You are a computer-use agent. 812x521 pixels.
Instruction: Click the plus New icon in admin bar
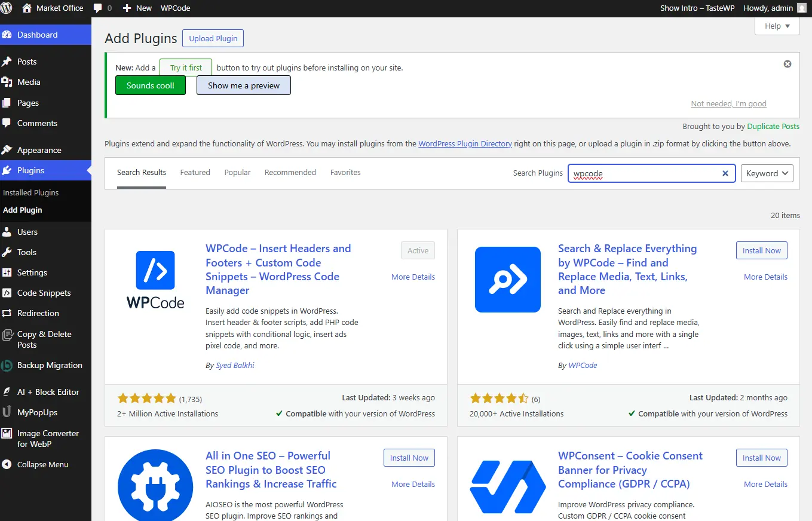pyautogui.click(x=127, y=8)
